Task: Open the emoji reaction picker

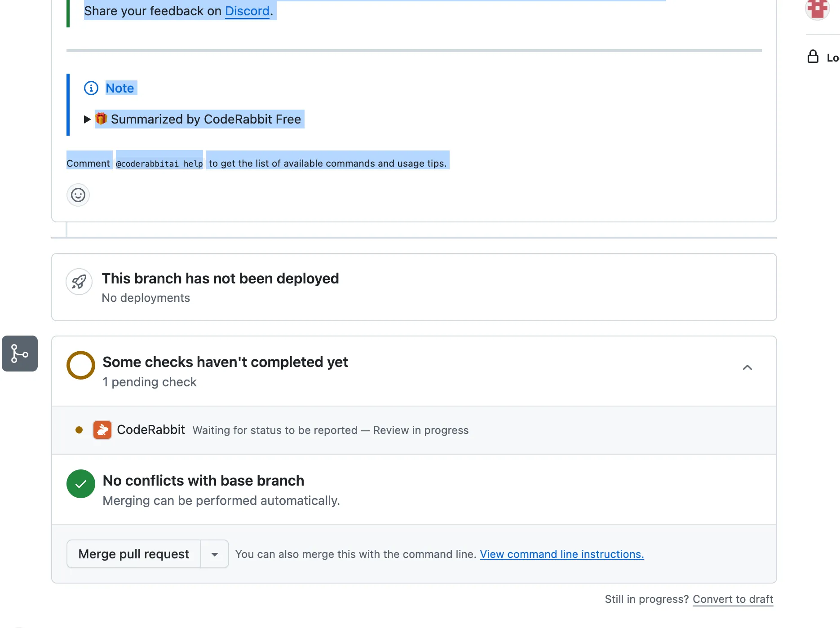Action: [x=78, y=195]
